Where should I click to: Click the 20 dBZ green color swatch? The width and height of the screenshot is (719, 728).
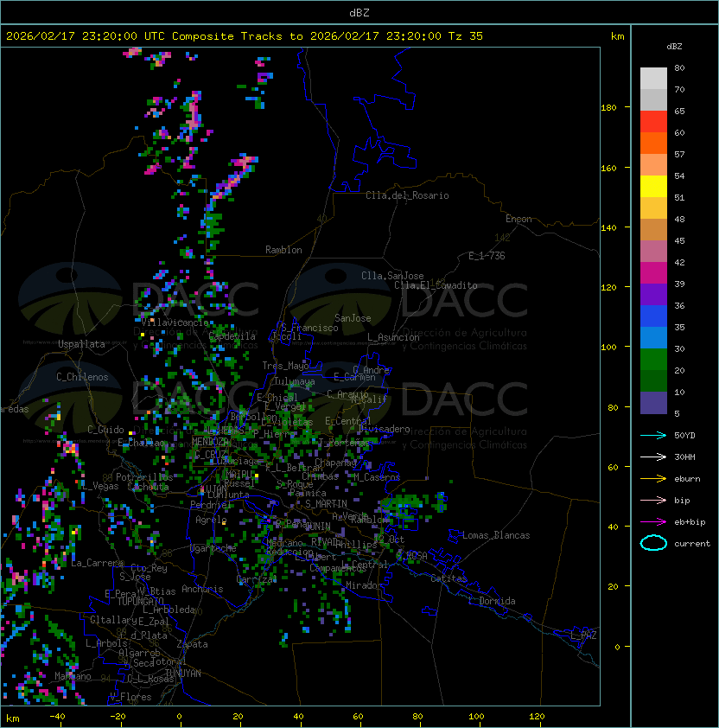tap(653, 360)
